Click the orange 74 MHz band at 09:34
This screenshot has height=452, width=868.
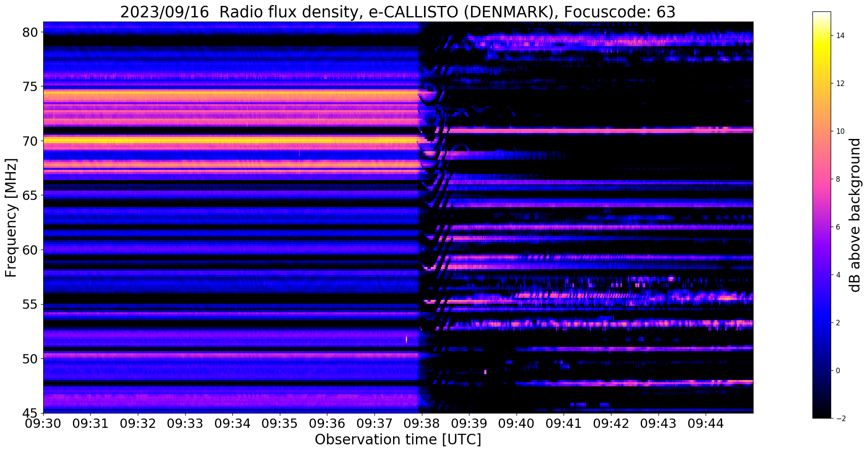(x=232, y=95)
